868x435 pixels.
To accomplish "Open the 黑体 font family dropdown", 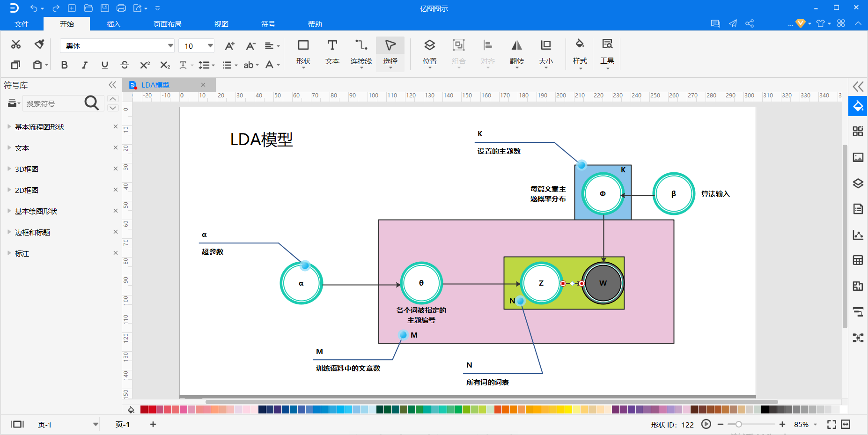I will 170,46.
